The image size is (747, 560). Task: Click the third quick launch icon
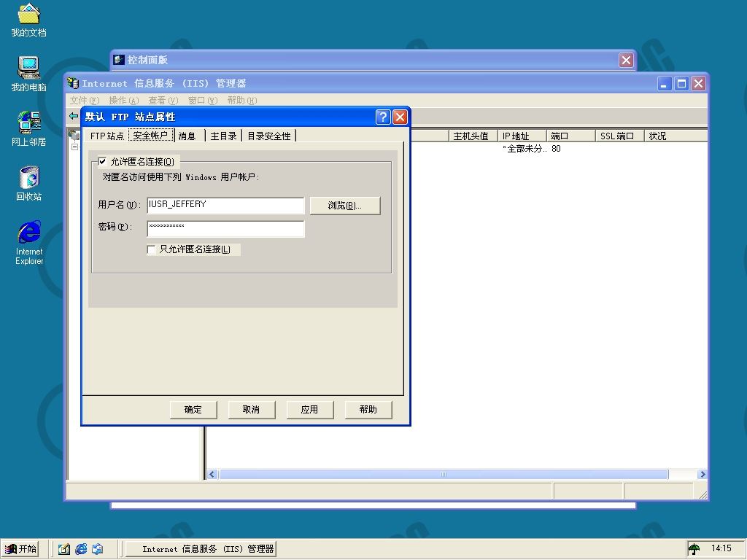pyautogui.click(x=98, y=549)
